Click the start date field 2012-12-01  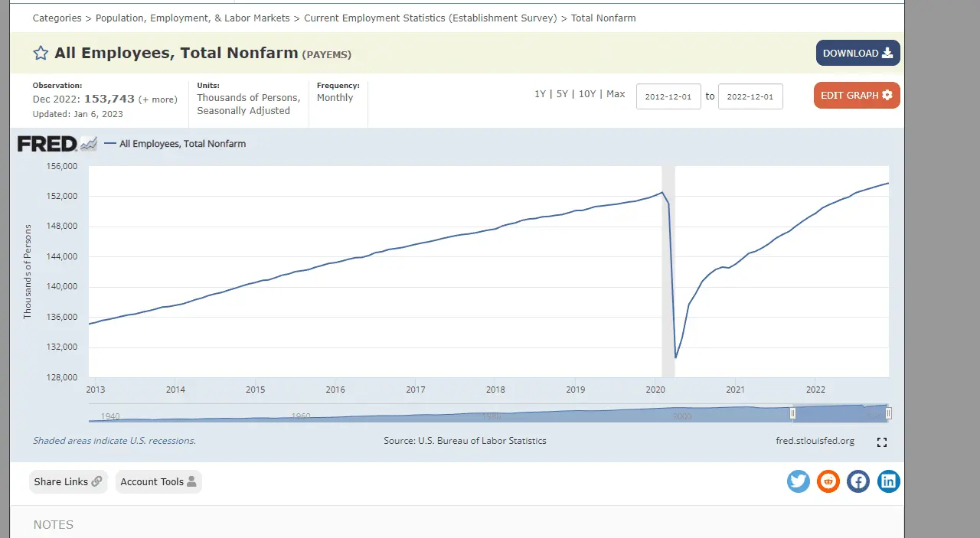pyautogui.click(x=668, y=96)
